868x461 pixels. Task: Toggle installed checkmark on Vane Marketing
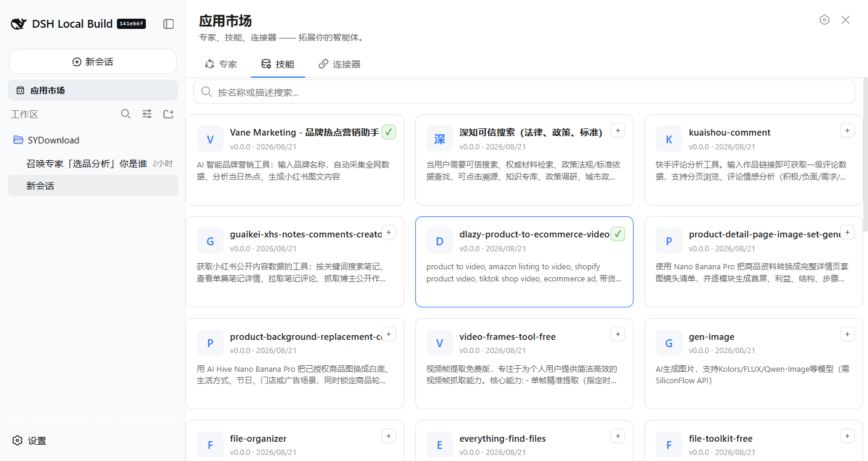coord(389,132)
